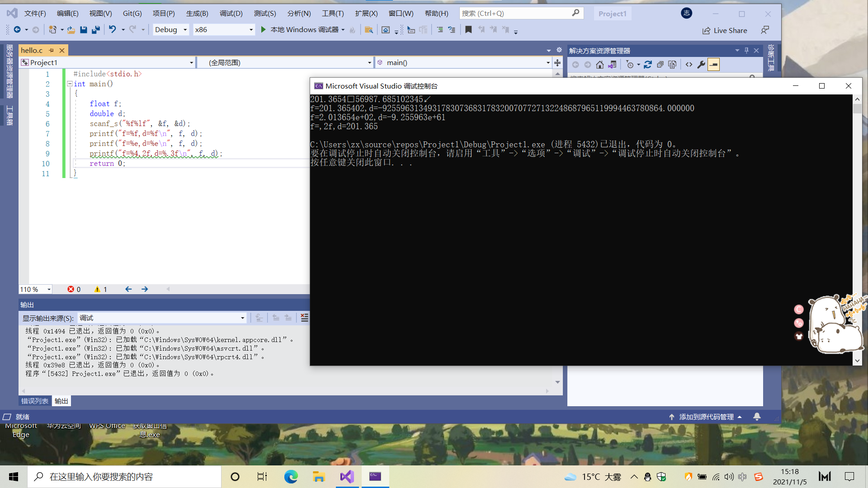Click the Save All toolbar icon
This screenshot has height=488, width=868.
[96, 30]
